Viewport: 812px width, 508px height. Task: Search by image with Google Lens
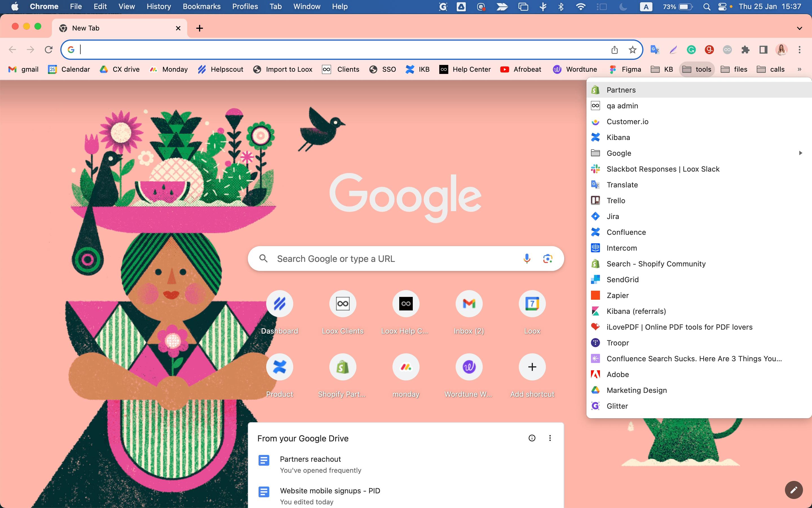point(548,258)
